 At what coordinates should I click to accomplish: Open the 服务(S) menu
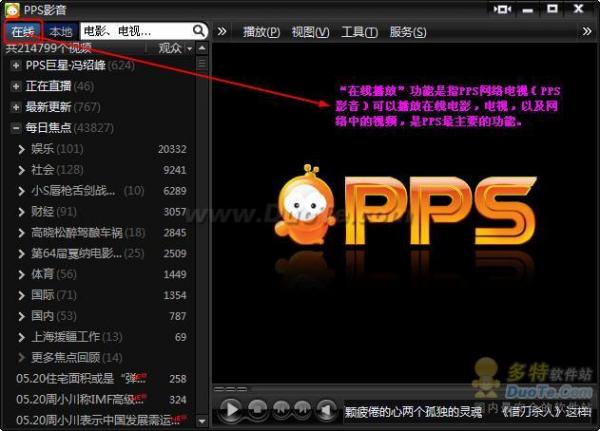tap(408, 32)
